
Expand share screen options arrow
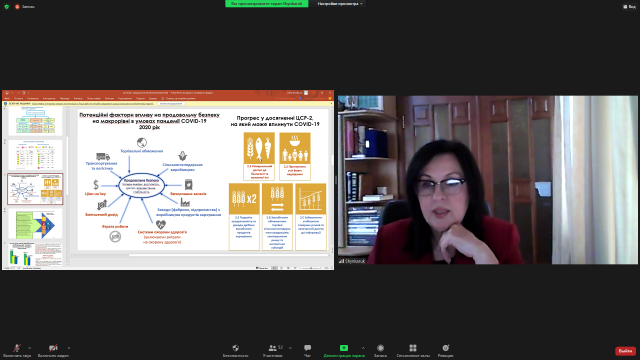(x=363, y=348)
